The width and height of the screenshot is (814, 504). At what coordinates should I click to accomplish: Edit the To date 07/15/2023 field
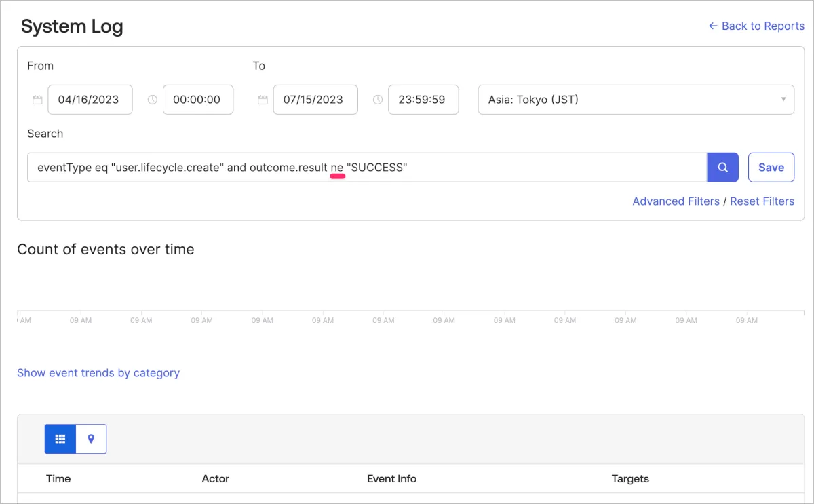(315, 100)
